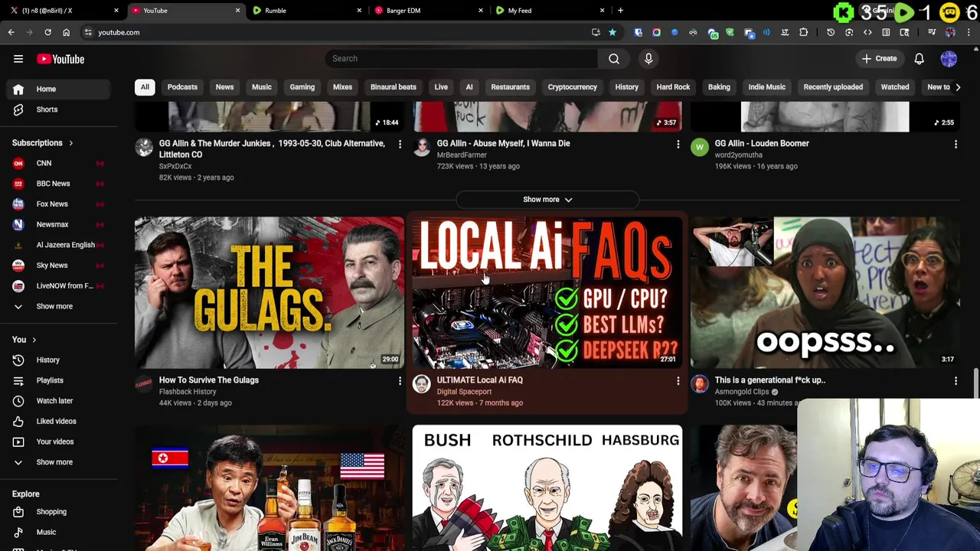Image resolution: width=980 pixels, height=551 pixels.
Task: Open the notifications bell
Action: point(920,59)
